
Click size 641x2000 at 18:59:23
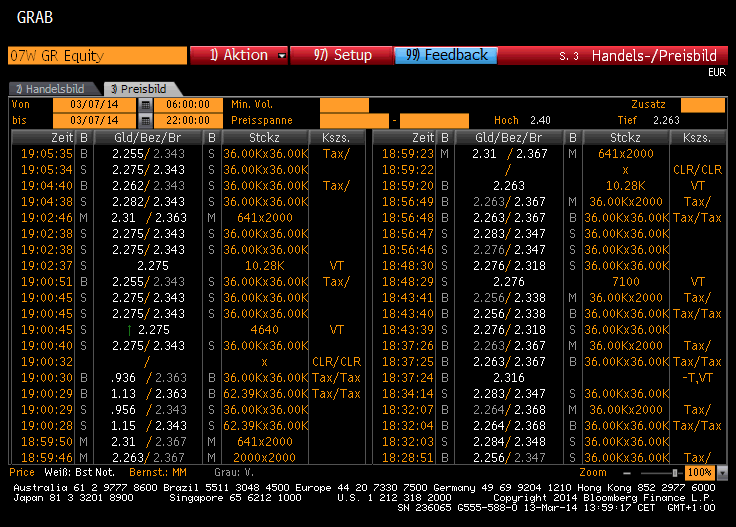[x=626, y=154]
